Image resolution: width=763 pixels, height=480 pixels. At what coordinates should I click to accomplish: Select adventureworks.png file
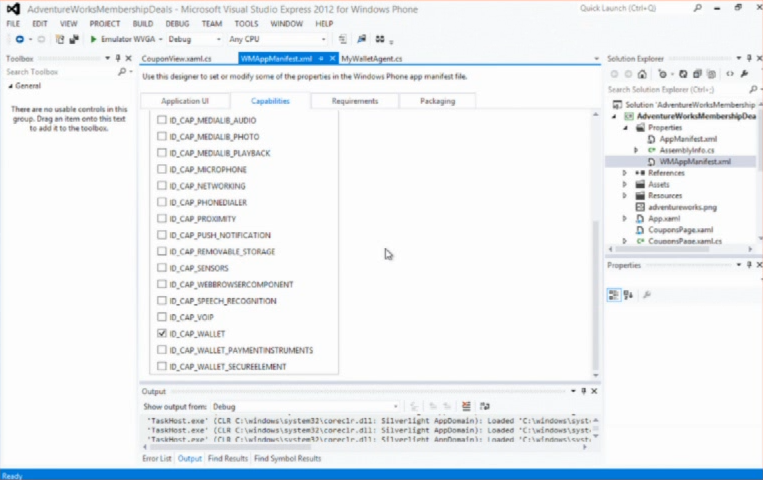coord(682,207)
